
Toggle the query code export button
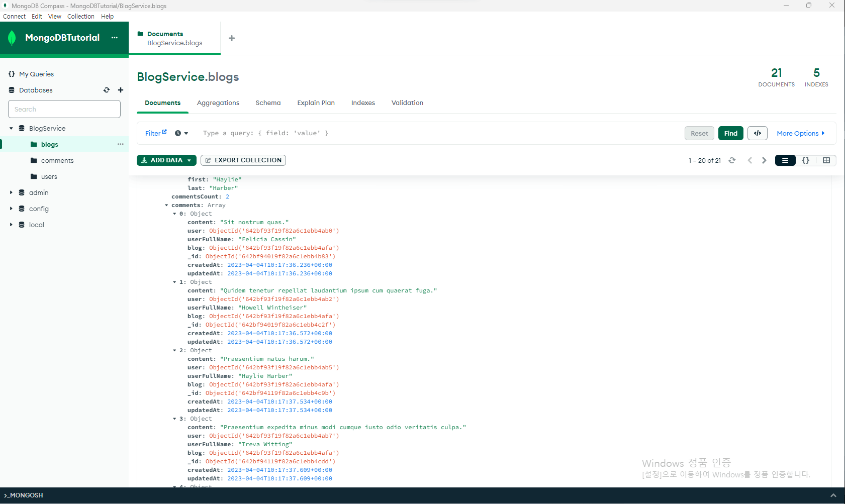tap(758, 133)
